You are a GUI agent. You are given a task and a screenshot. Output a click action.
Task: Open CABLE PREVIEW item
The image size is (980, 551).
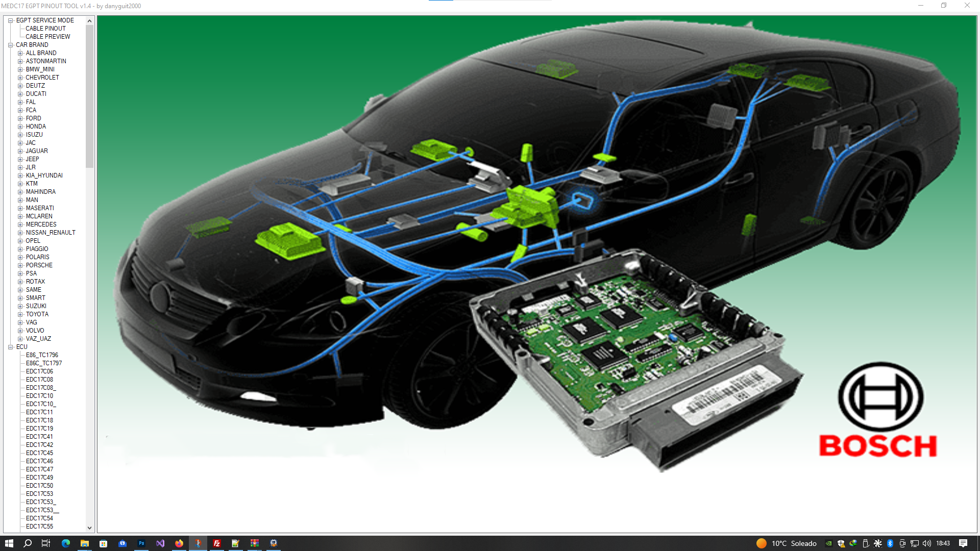click(x=47, y=37)
